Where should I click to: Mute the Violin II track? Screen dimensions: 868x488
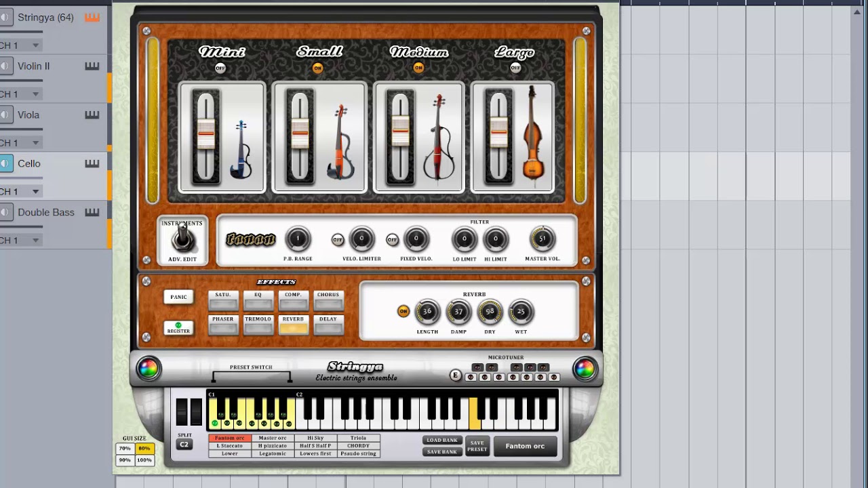point(6,66)
